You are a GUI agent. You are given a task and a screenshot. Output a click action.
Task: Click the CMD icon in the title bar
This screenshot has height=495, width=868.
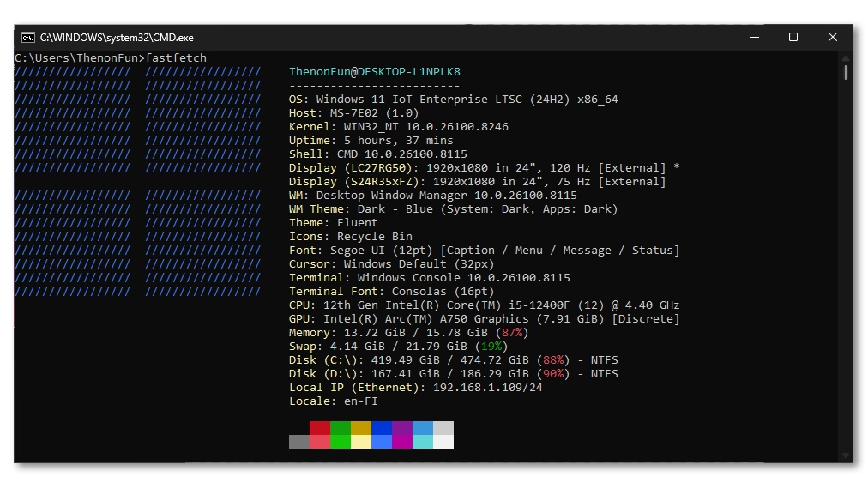tap(27, 38)
